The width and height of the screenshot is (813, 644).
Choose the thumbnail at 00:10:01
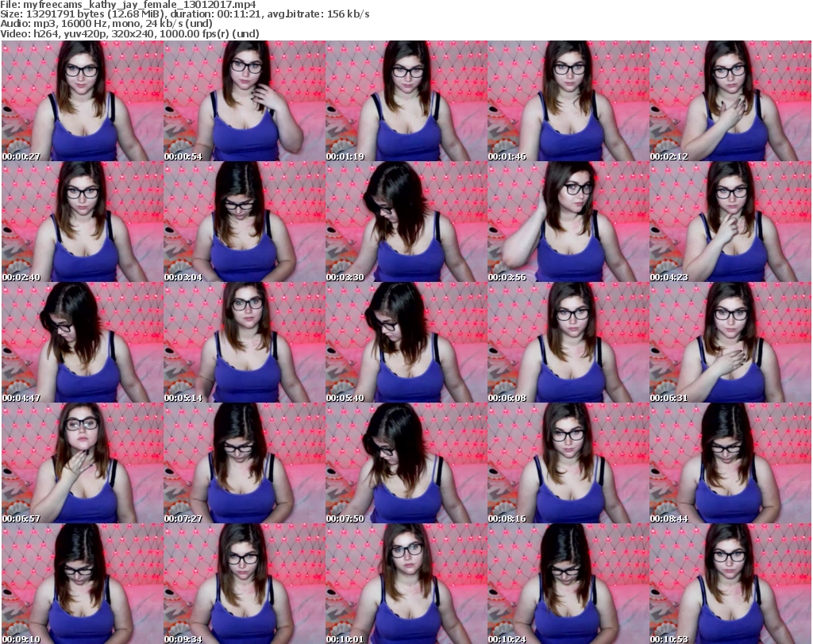[406, 584]
